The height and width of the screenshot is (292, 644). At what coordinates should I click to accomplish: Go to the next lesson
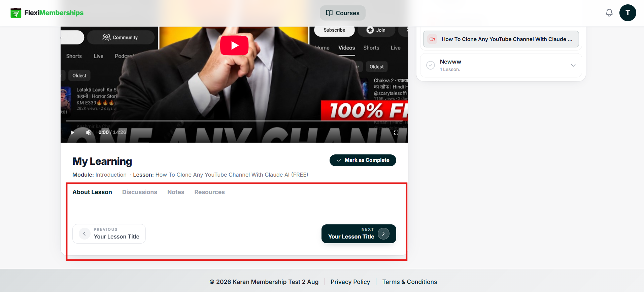pyautogui.click(x=359, y=234)
